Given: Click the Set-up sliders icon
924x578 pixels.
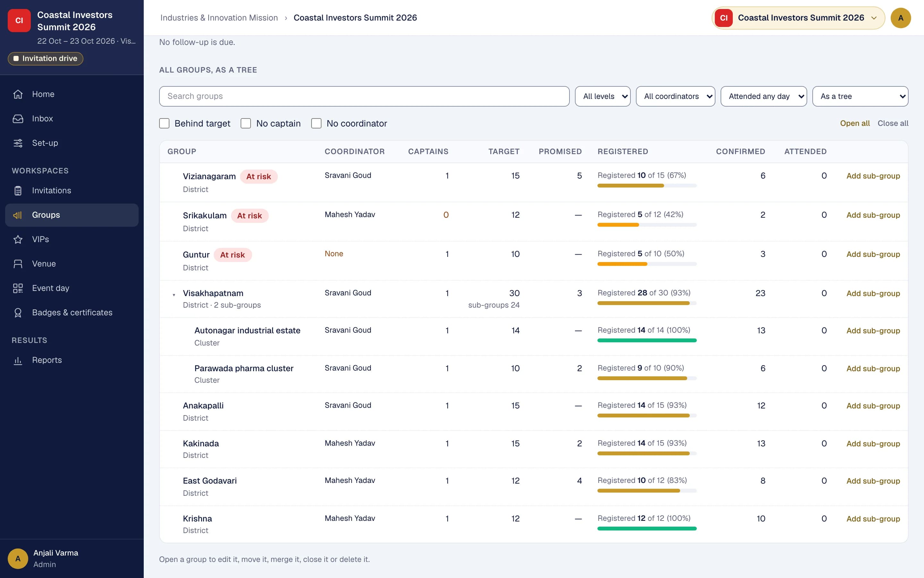Looking at the screenshot, I should (x=18, y=143).
